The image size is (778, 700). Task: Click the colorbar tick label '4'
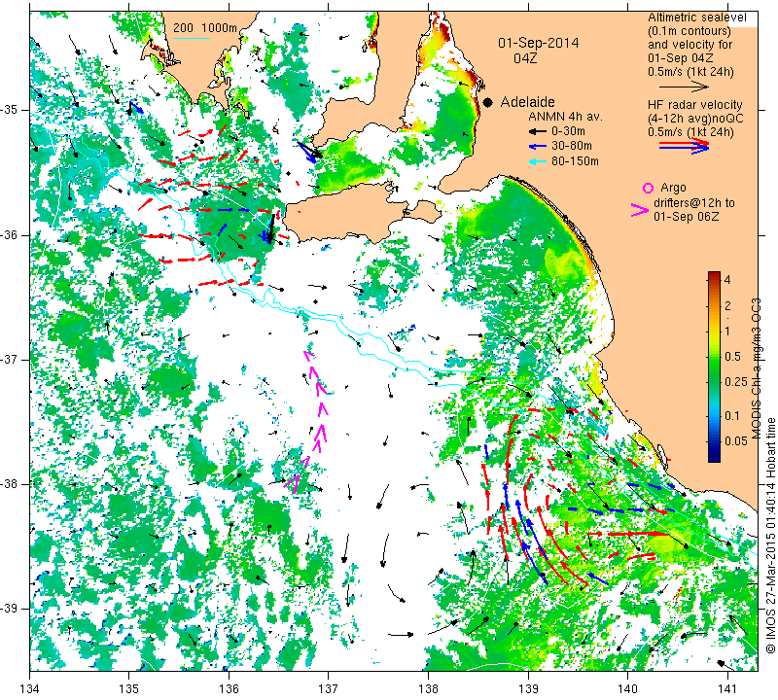727,280
